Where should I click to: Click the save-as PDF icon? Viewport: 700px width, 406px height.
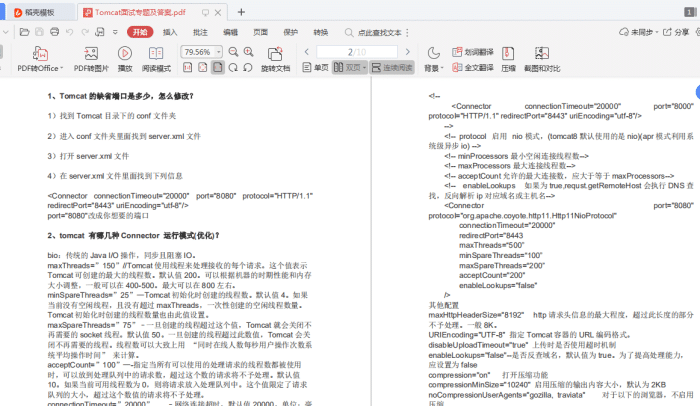click(x=100, y=32)
